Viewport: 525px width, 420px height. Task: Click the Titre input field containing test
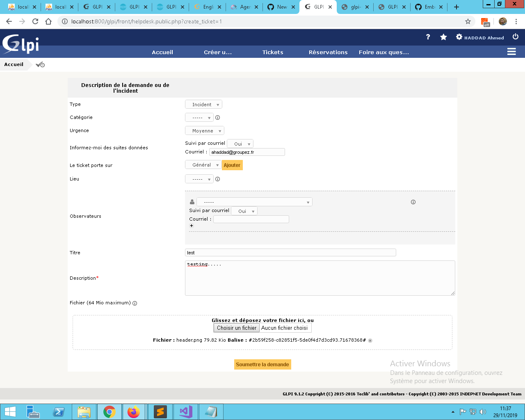coord(290,253)
